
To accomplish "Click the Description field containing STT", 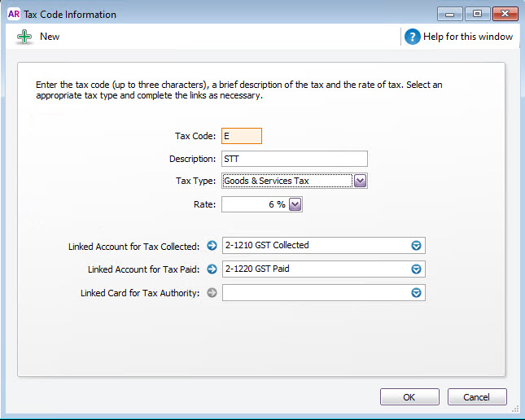I will tap(295, 159).
